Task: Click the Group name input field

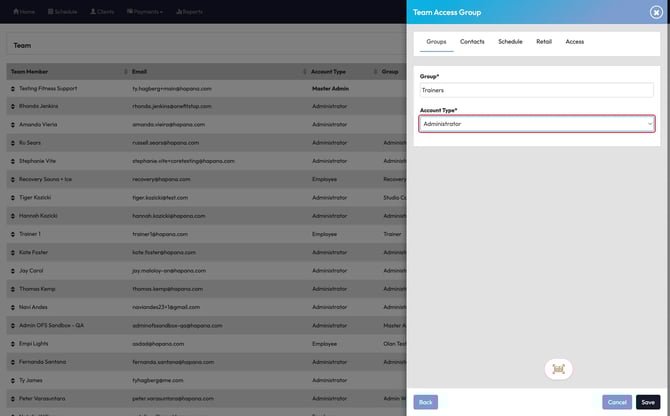Action: click(x=536, y=90)
